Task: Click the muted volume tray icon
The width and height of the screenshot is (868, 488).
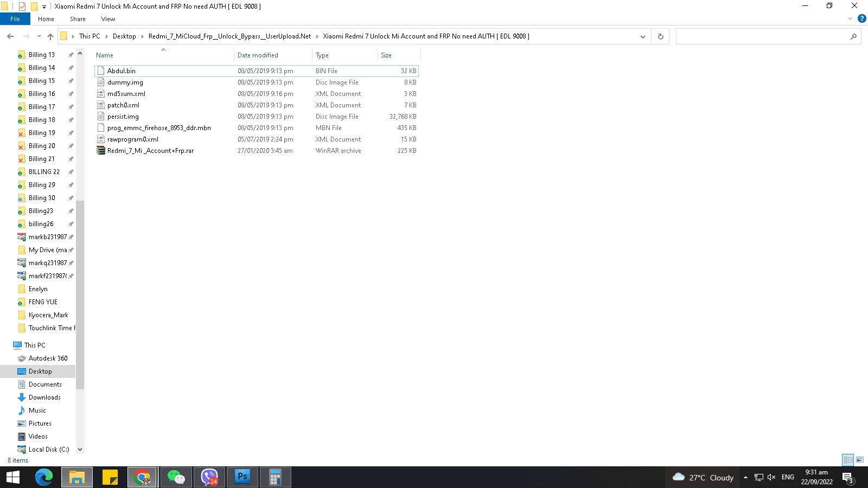Action: click(771, 477)
